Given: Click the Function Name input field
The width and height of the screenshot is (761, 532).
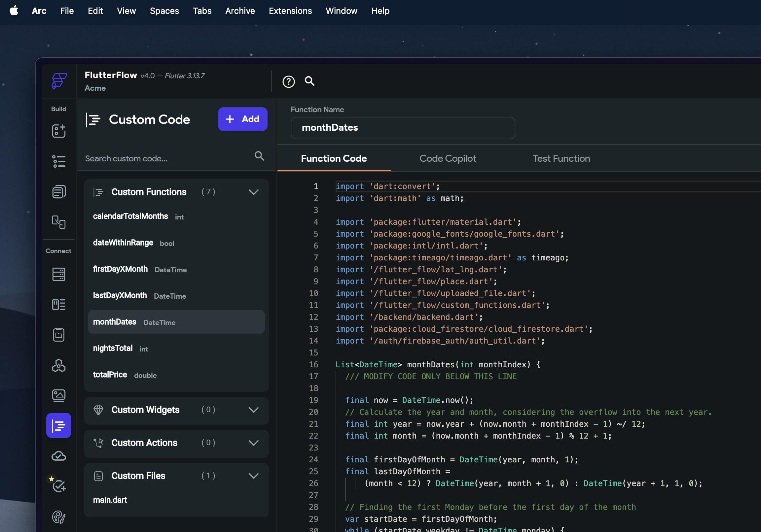Looking at the screenshot, I should tap(402, 128).
